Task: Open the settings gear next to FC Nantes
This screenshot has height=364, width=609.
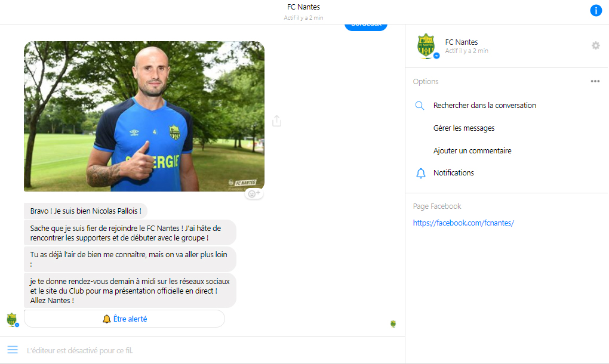Action: (595, 46)
